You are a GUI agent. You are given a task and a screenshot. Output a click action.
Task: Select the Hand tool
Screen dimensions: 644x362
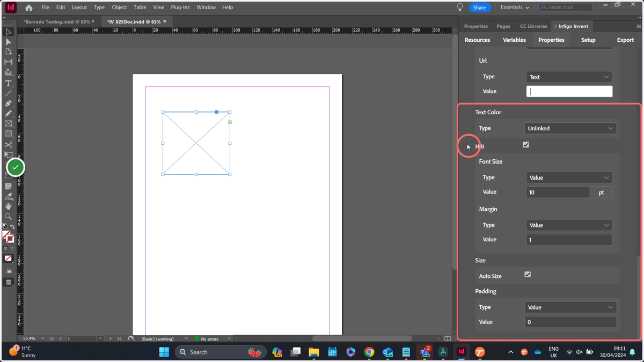coord(9,206)
